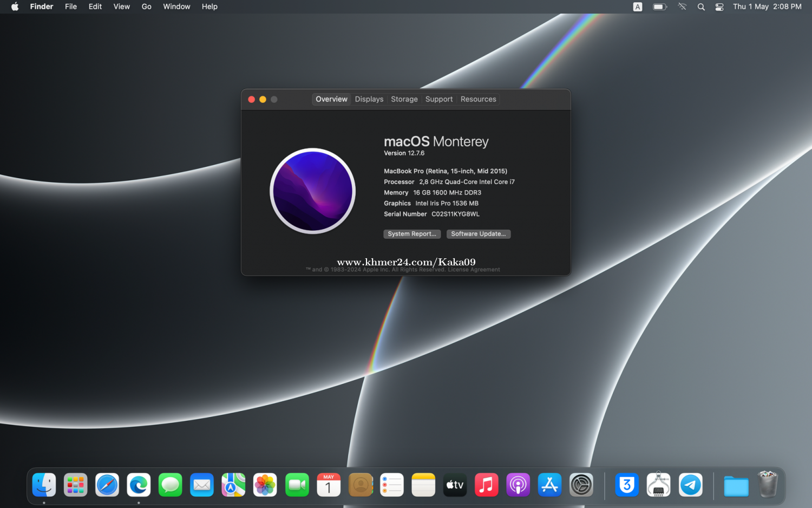Launch the Apple TV app
This screenshot has width=812, height=508.
tap(455, 485)
